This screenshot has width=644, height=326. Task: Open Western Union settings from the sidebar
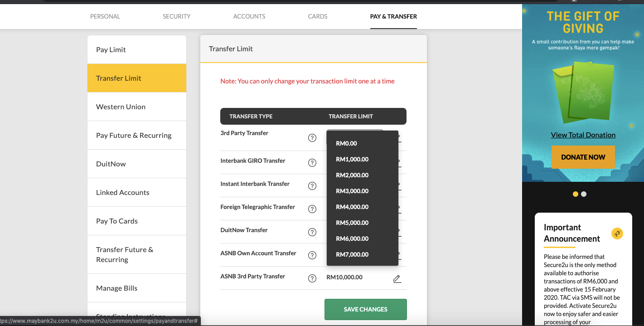point(121,107)
